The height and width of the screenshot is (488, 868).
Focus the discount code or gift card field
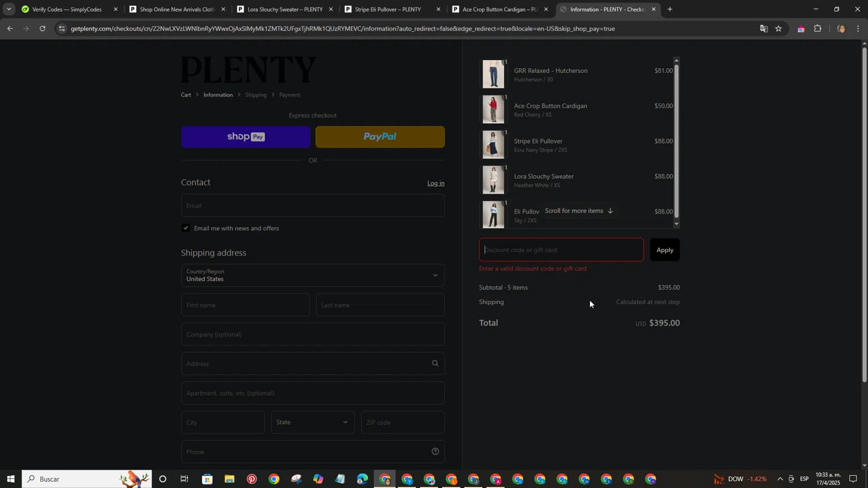561,250
